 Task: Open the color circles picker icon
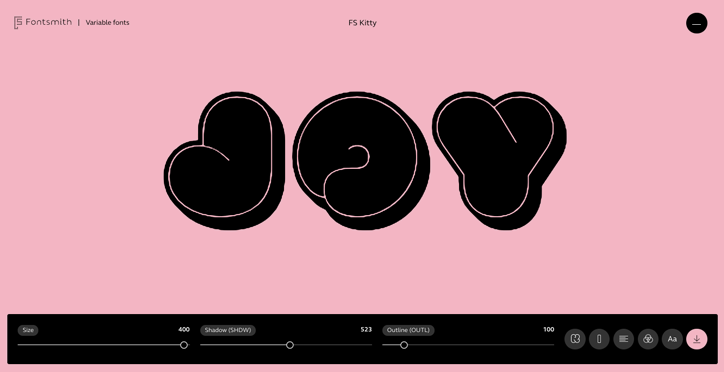[x=648, y=339]
